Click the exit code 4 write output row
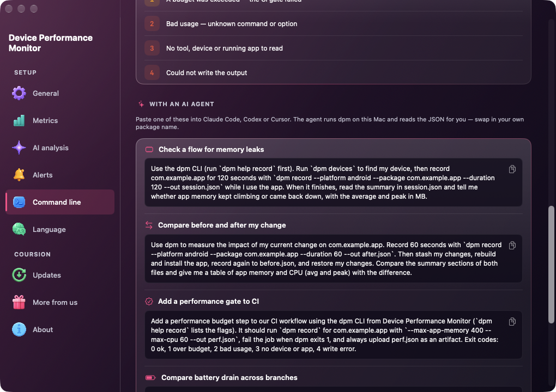The width and height of the screenshot is (556, 392). coord(333,72)
